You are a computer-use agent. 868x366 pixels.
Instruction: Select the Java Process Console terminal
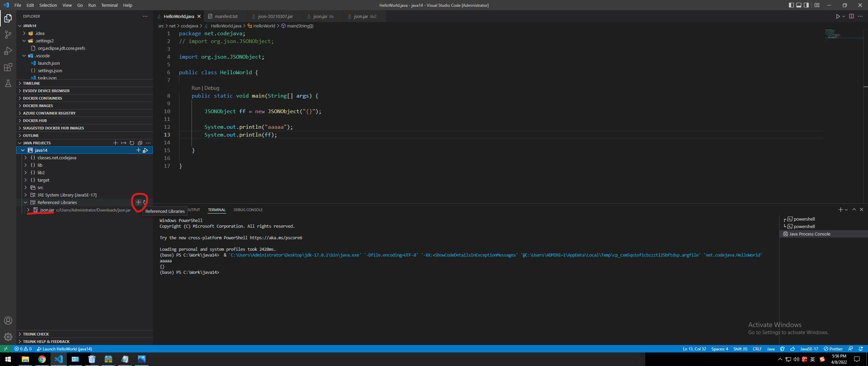823,234
